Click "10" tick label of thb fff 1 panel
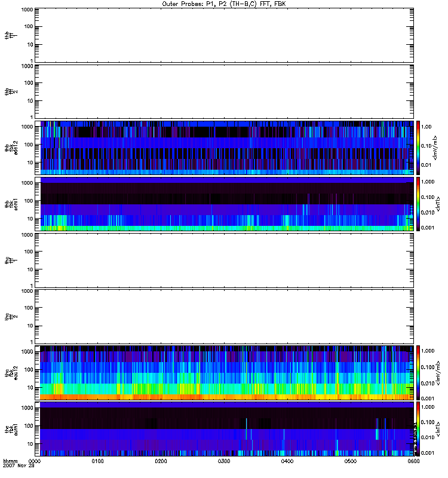448x478 pixels. [30, 44]
